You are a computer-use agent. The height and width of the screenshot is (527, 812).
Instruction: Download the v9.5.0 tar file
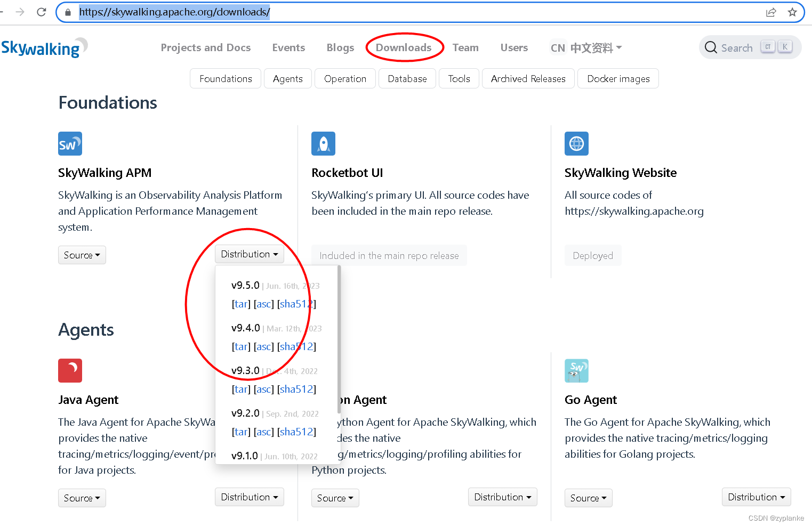(241, 304)
